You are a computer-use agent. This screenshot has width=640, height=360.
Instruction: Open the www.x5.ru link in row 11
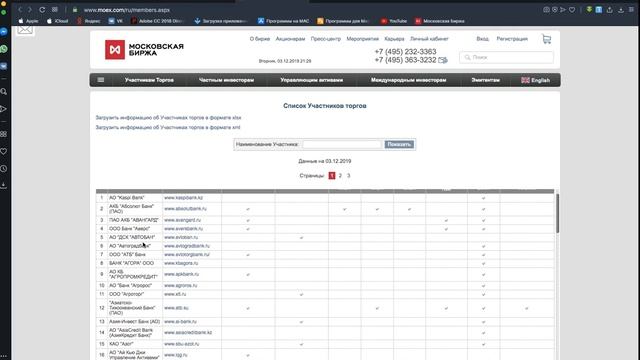[175, 294]
